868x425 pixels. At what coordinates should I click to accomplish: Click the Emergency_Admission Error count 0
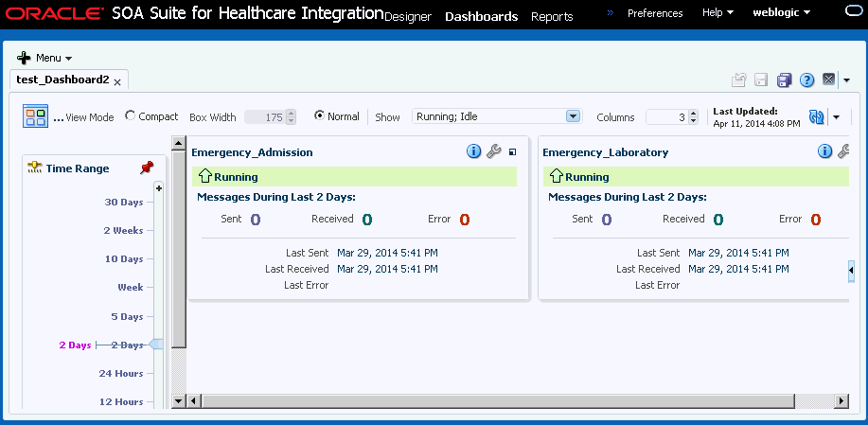tap(465, 220)
